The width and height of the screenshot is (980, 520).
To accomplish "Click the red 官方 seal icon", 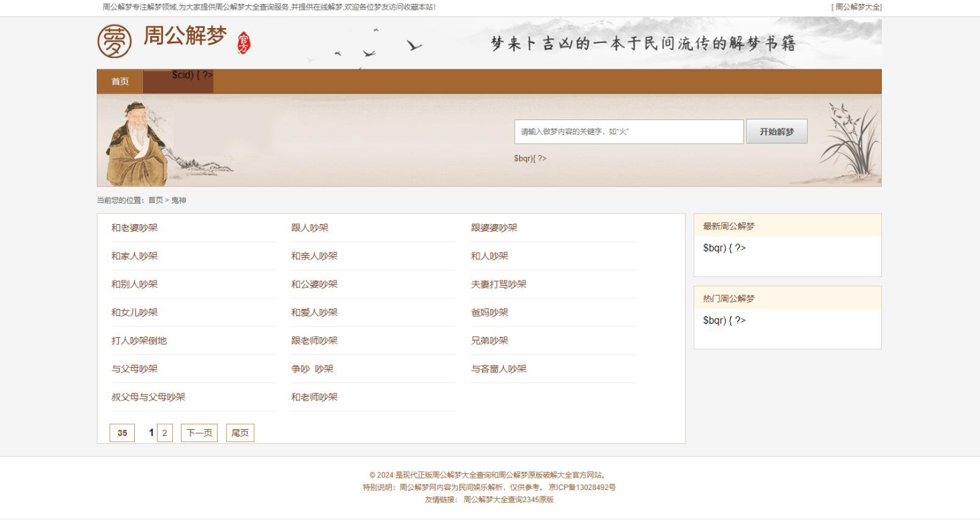I will coord(245,43).
